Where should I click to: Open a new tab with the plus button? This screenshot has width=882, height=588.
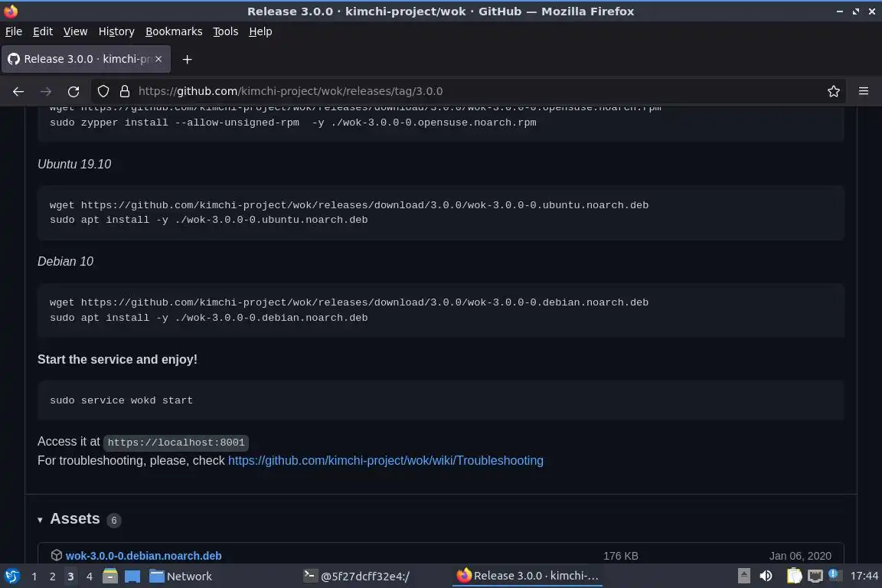pos(188,59)
